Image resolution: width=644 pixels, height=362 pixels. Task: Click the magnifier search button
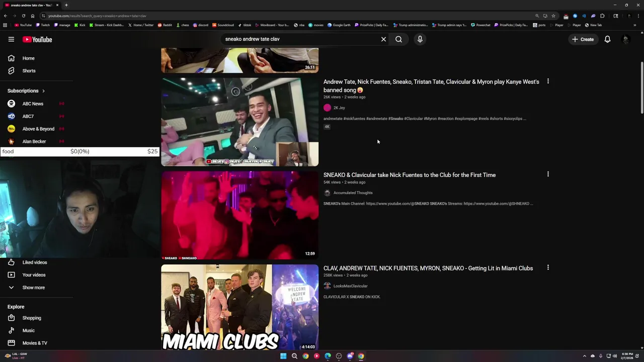[x=398, y=39]
